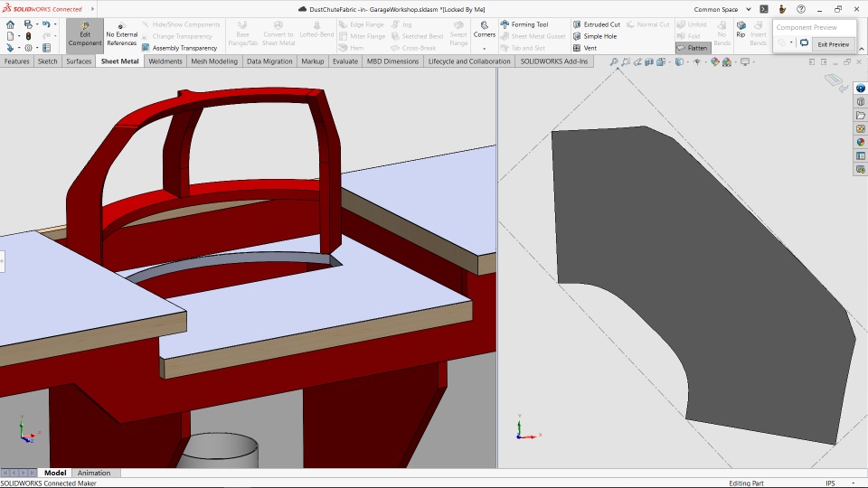Expand the display style dropdown arrow
Screen dimensions: 868x488
[x=687, y=62]
